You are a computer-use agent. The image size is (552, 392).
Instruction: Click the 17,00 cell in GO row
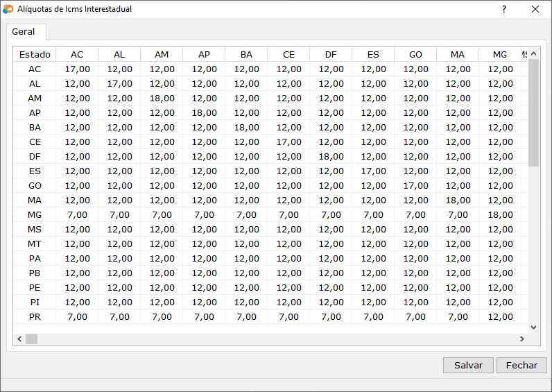415,186
